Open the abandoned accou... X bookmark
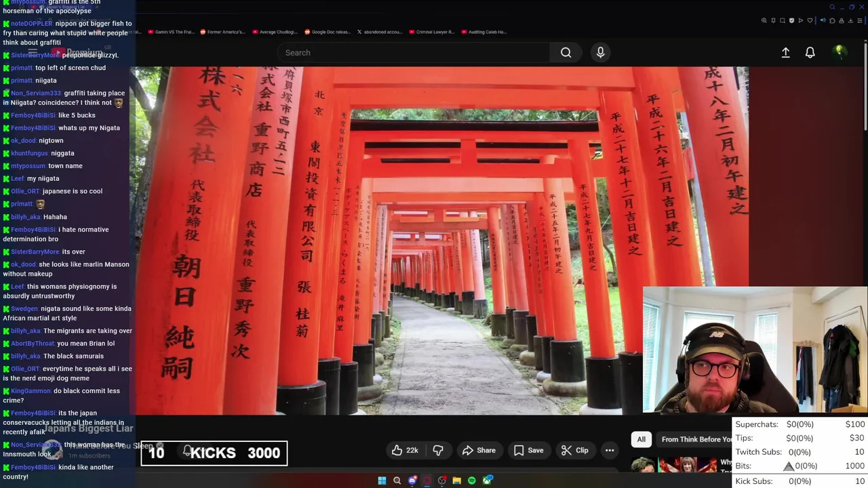This screenshot has width=868, height=488. pyautogui.click(x=380, y=32)
